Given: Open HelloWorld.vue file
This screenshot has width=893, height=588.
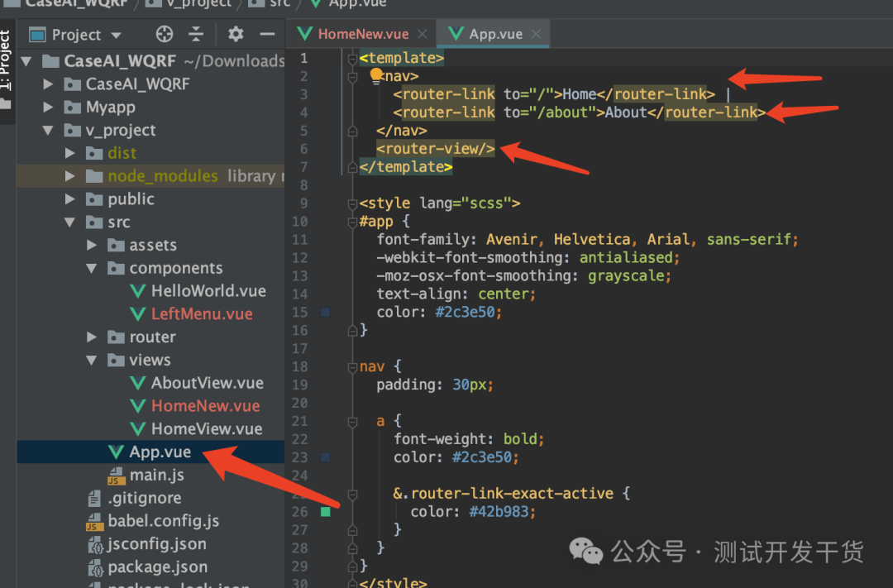Looking at the screenshot, I should pos(208,291).
